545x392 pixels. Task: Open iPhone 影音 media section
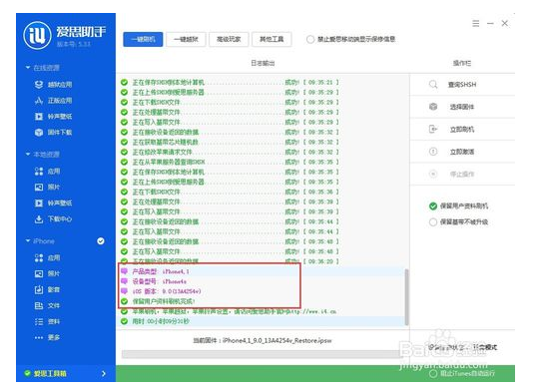47,289
